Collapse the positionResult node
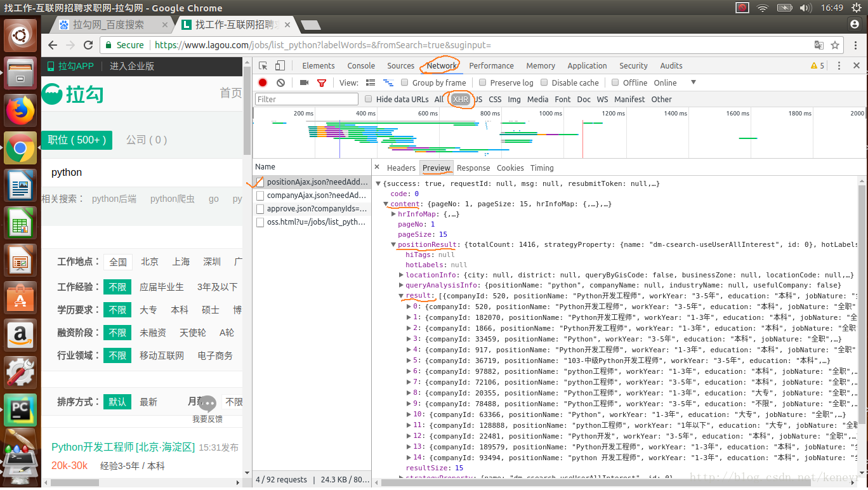The image size is (868, 490). coord(393,244)
